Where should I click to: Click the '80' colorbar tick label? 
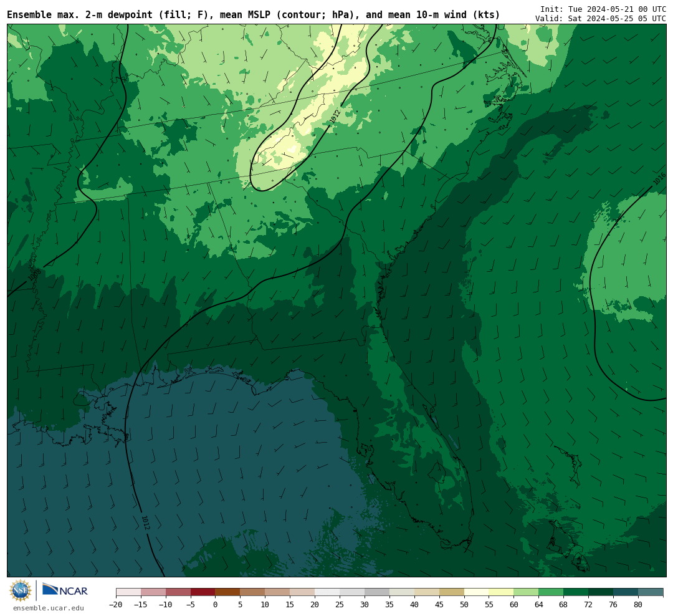point(639,605)
